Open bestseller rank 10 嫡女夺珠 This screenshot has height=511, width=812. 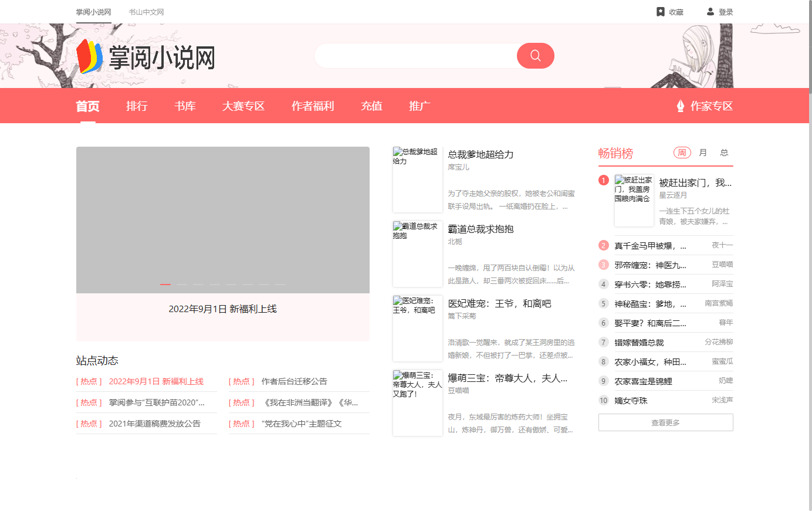pos(631,401)
